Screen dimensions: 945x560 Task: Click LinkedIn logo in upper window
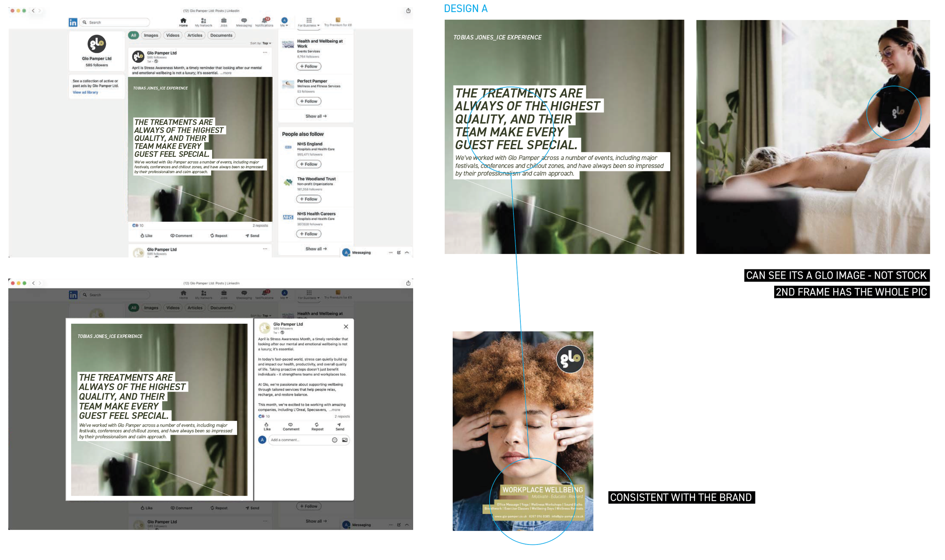pyautogui.click(x=73, y=22)
